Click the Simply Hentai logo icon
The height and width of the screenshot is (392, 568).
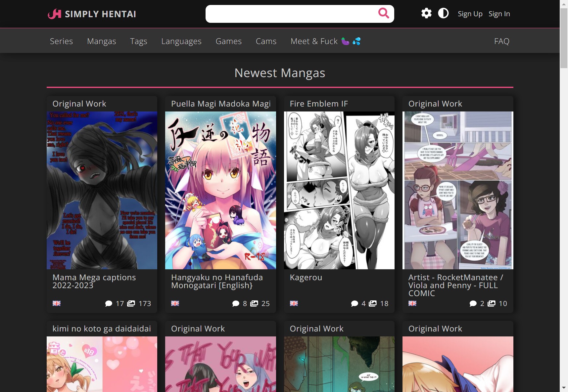(x=55, y=14)
